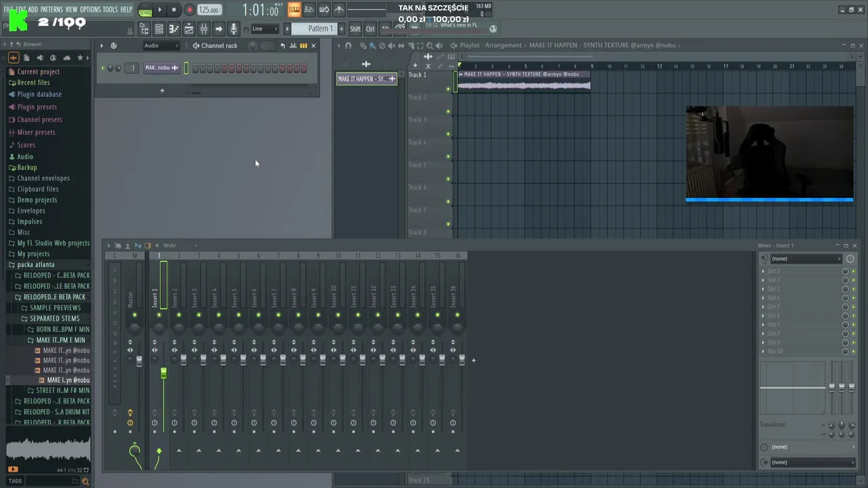
Task: Click the MAK..nobu channel button
Action: 161,68
